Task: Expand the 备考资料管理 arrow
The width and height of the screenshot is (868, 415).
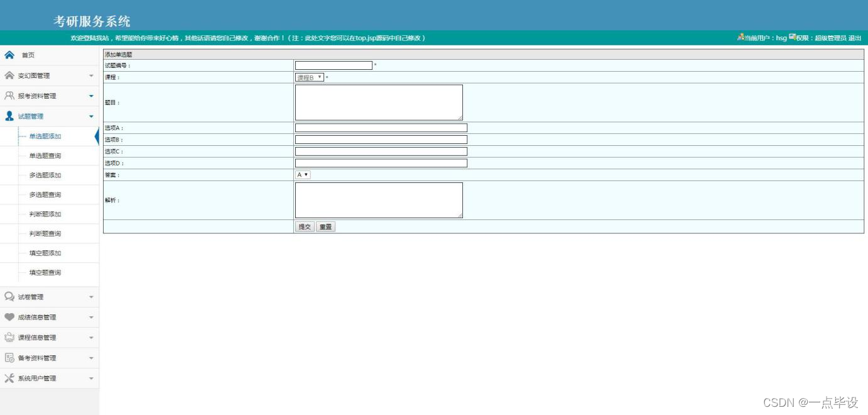Action: point(91,358)
